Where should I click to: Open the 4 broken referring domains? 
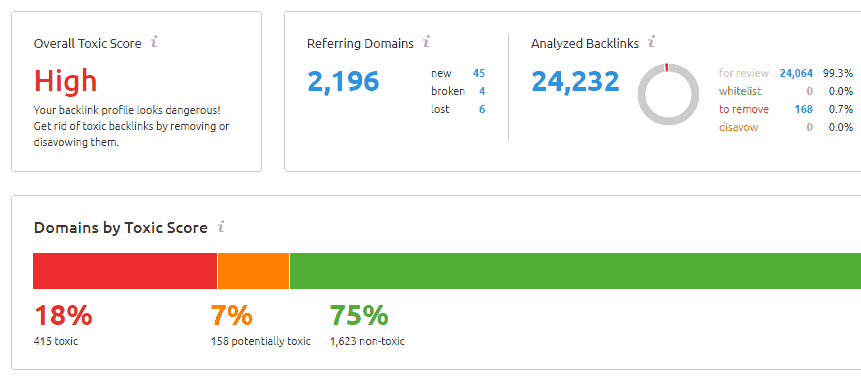click(482, 91)
